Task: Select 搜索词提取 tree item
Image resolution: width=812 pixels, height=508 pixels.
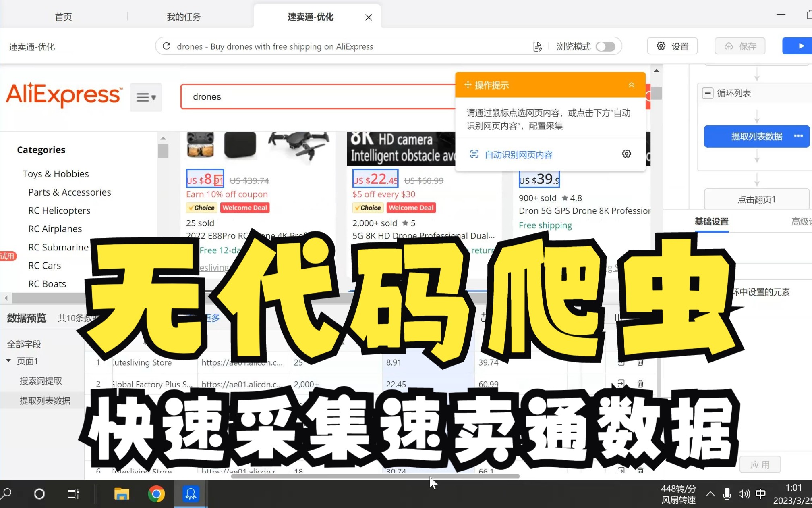Action: (x=41, y=381)
